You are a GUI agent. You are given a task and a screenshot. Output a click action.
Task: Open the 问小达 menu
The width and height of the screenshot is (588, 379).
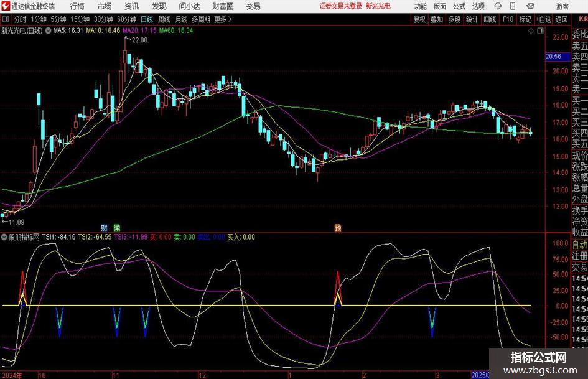(189, 6)
